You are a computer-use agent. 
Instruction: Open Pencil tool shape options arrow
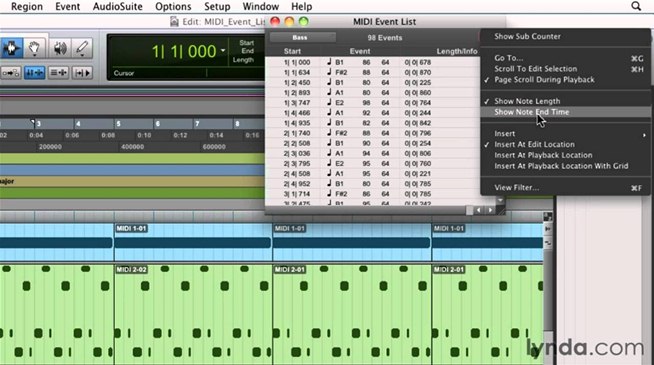(x=82, y=56)
